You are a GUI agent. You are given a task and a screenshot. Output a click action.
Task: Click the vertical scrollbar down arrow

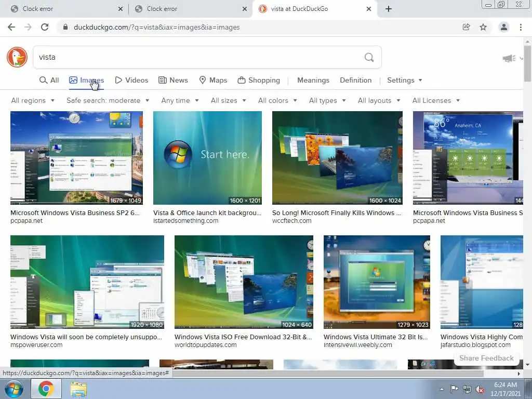(x=527, y=365)
